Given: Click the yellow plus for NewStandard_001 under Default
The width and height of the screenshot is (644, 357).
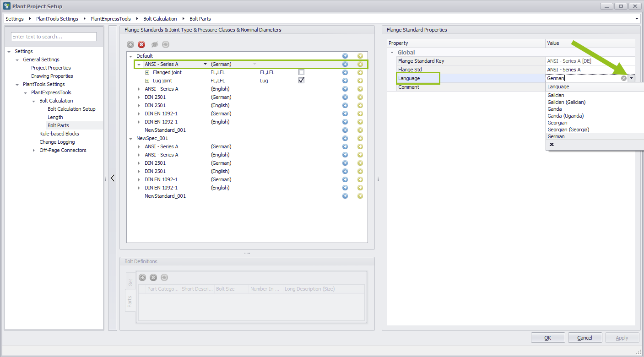Looking at the screenshot, I should pos(360,130).
